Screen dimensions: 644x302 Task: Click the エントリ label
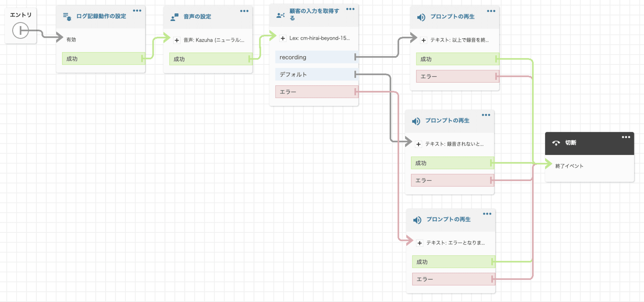point(21,15)
